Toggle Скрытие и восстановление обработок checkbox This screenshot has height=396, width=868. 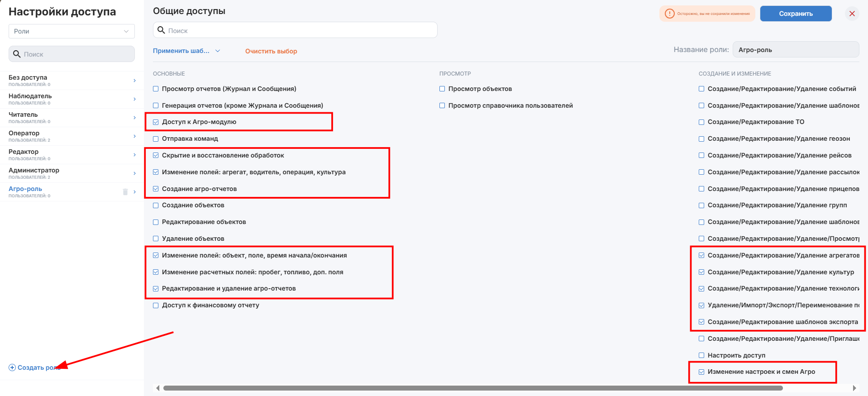(x=156, y=155)
